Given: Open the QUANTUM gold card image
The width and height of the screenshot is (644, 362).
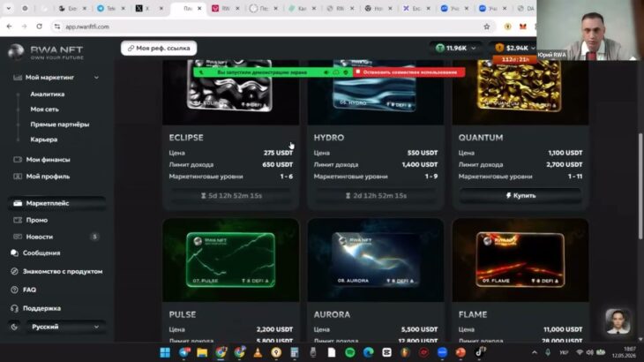Looking at the screenshot, I should (x=520, y=93).
